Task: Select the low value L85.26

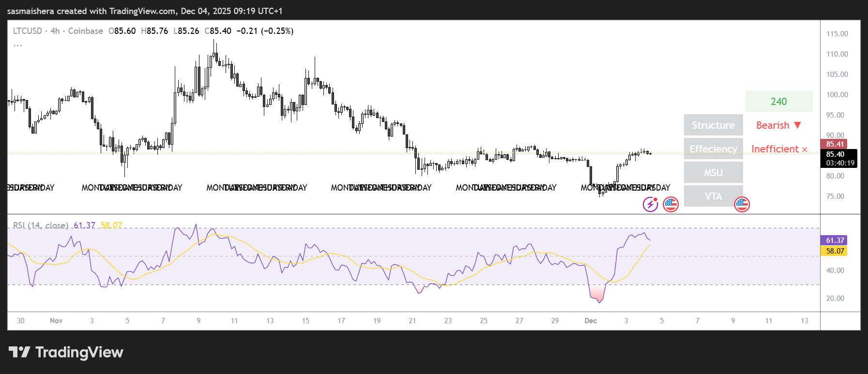Action: [x=186, y=31]
